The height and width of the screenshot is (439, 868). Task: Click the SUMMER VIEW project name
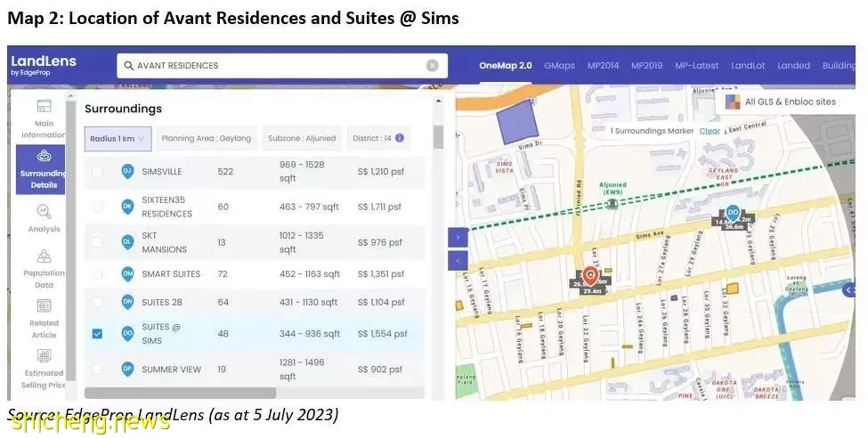171,370
